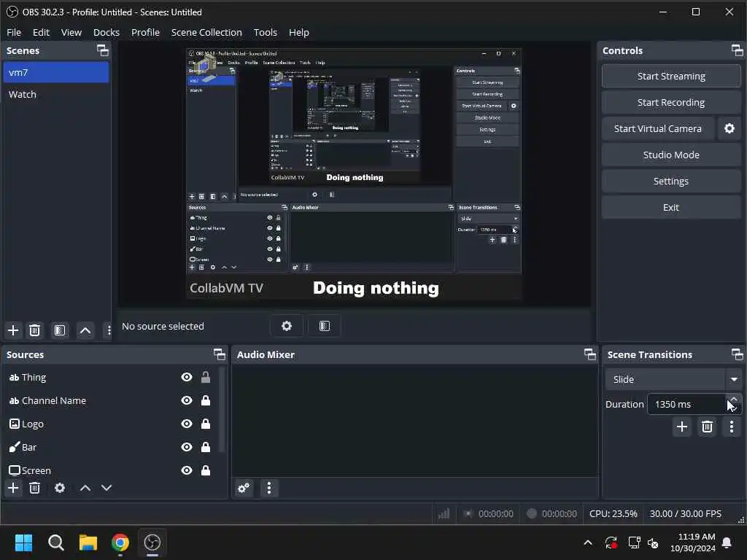The image size is (747, 560).
Task: Open scene filters icon in Scenes panel
Action: [60, 330]
